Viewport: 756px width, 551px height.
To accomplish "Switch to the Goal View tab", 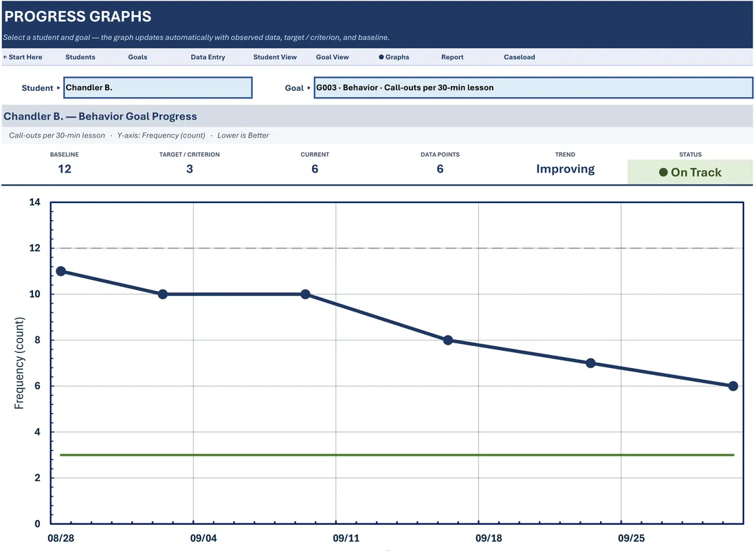I will click(332, 57).
